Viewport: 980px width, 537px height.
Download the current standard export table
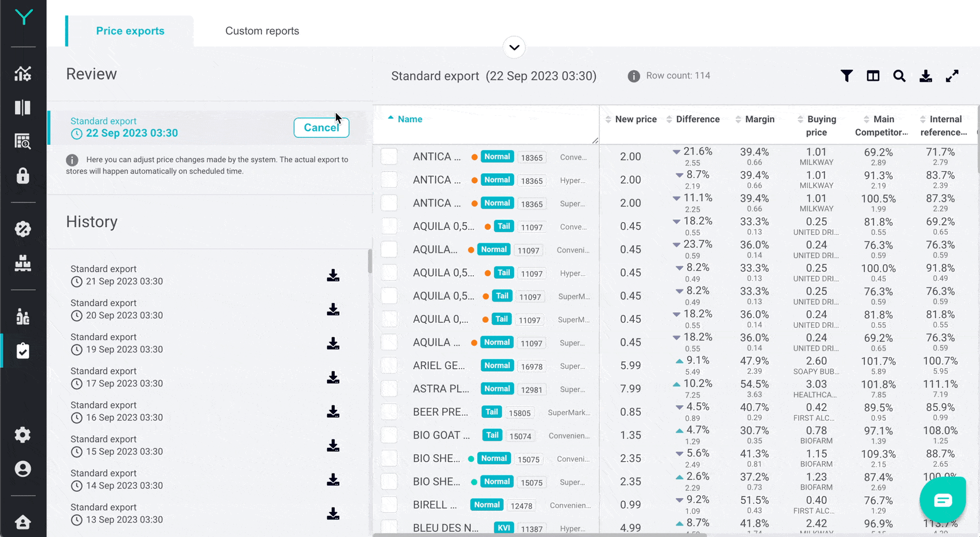pyautogui.click(x=926, y=76)
